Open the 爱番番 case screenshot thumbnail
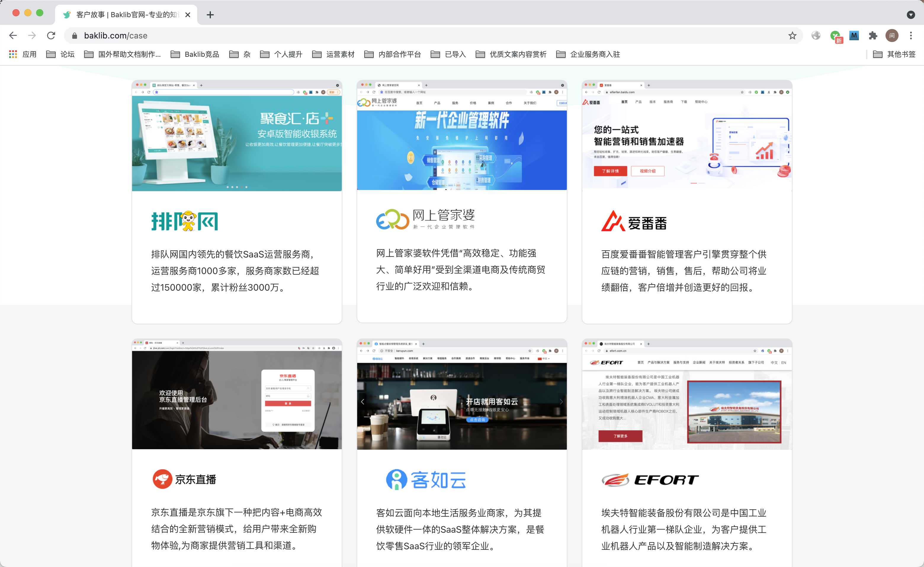The height and width of the screenshot is (567, 924). coord(687,135)
